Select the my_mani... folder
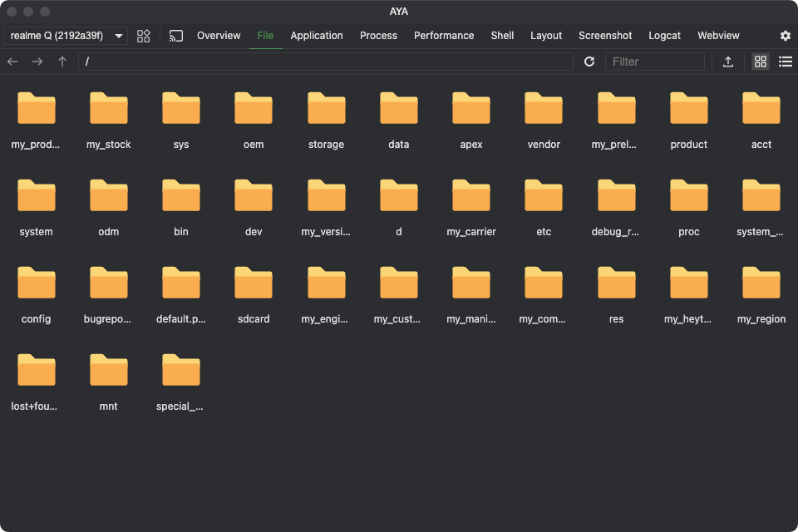The height and width of the screenshot is (532, 798). tap(471, 295)
